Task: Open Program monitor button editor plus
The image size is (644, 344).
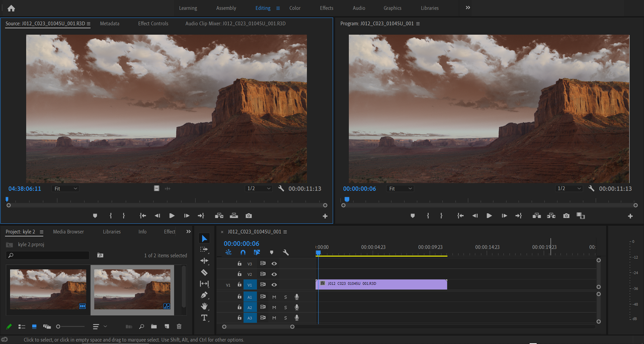Action: (630, 216)
